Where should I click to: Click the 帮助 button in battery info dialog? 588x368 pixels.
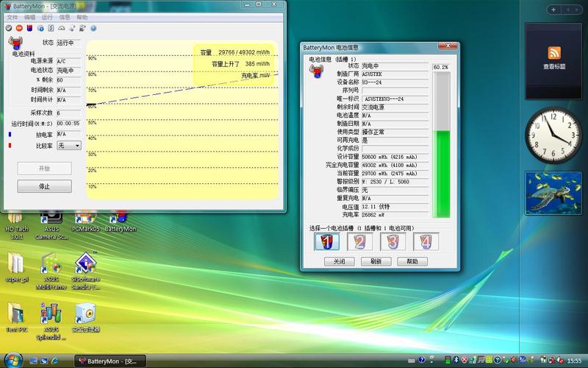tap(412, 261)
